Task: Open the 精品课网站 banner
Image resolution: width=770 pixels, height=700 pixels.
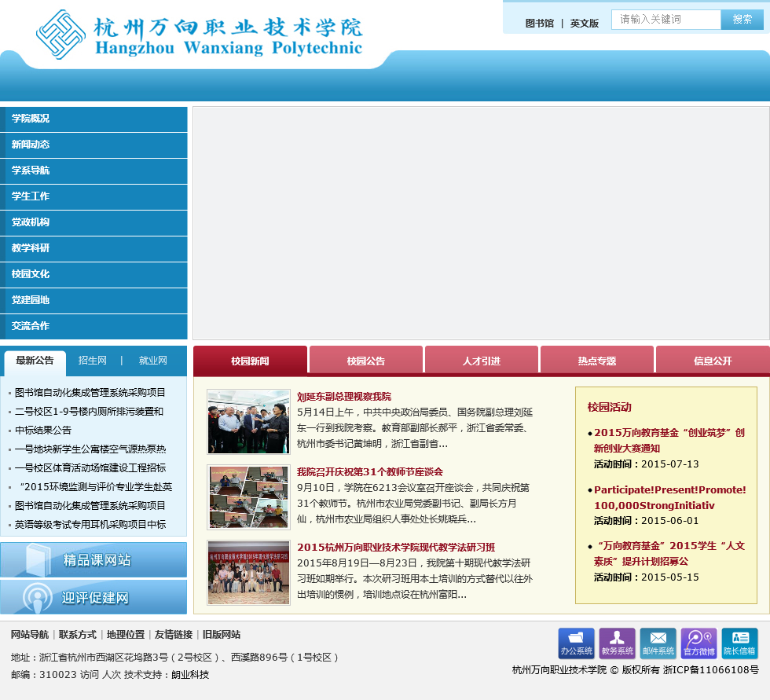Action: tap(93, 559)
